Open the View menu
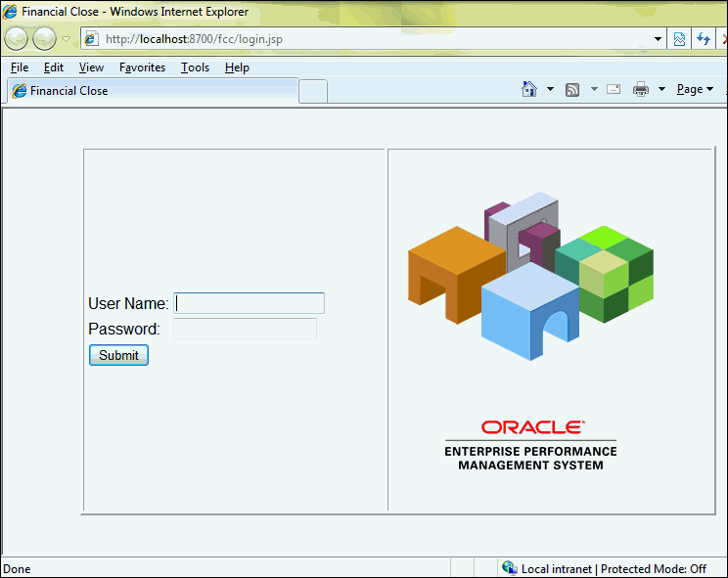Image resolution: width=728 pixels, height=578 pixels. click(x=91, y=67)
